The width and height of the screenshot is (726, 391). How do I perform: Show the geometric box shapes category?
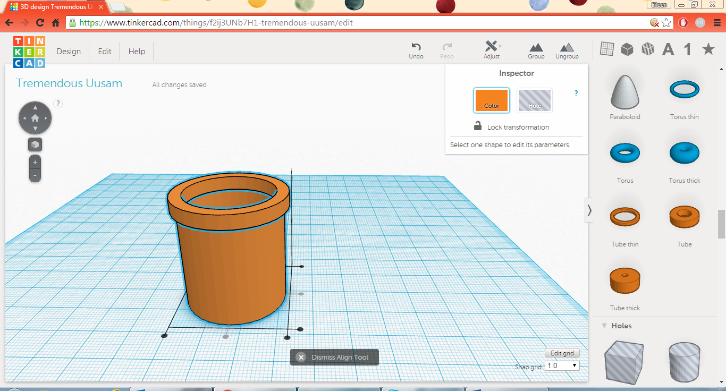pos(627,49)
